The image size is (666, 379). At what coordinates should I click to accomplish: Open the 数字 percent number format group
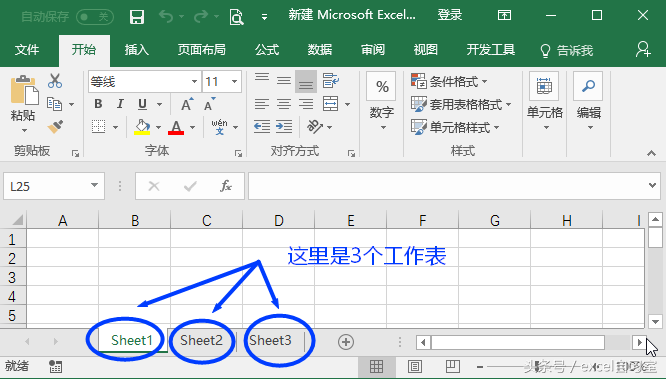381,101
